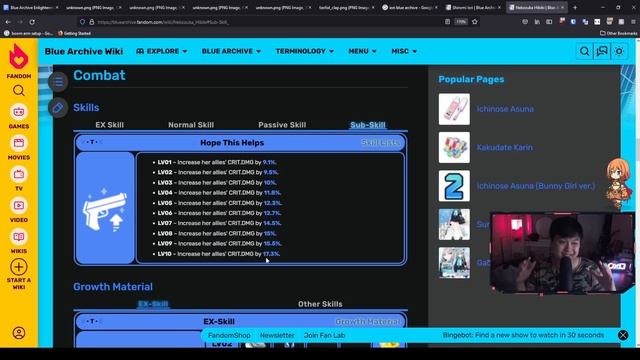Click the forward navigation arrow
The width and height of the screenshot is (640, 360).
coord(20,22)
